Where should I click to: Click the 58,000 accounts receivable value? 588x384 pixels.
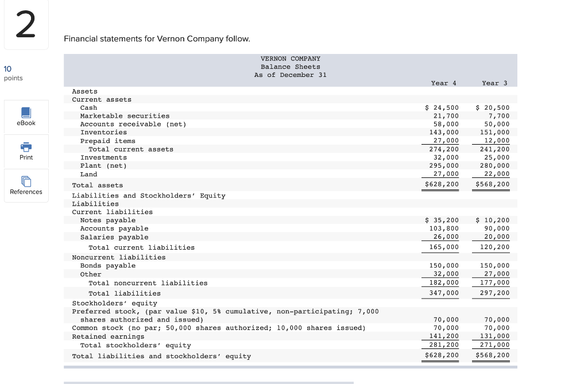(x=446, y=125)
